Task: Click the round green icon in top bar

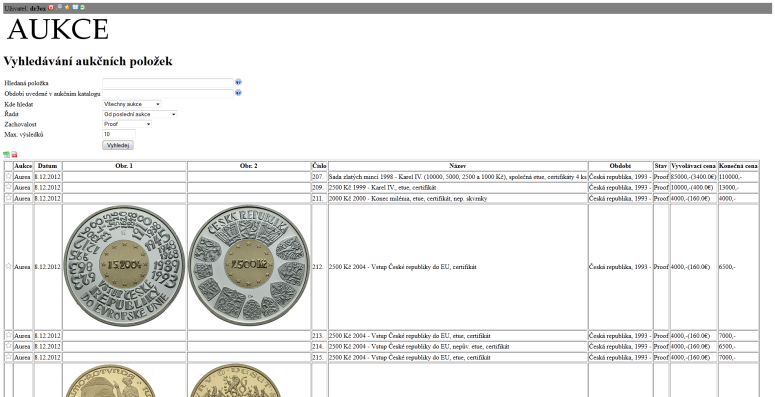Action: click(82, 7)
